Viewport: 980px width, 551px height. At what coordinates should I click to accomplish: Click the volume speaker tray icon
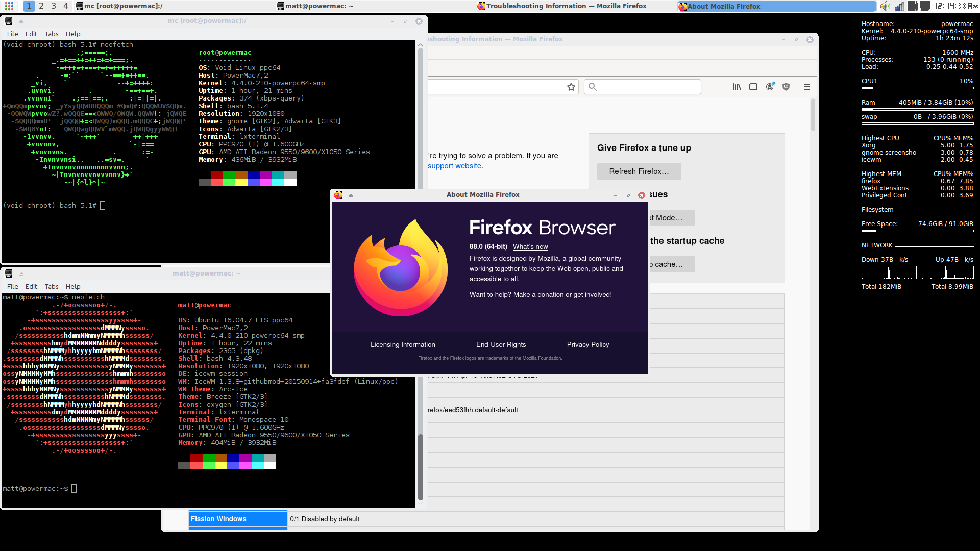click(x=885, y=6)
